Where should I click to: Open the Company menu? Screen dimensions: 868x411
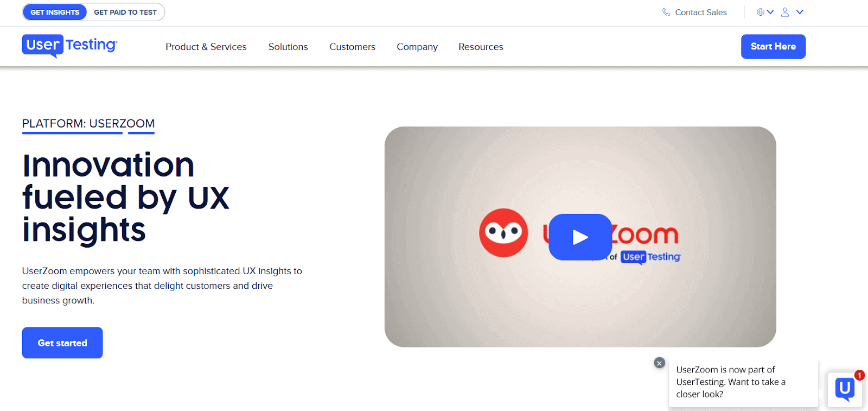click(417, 47)
